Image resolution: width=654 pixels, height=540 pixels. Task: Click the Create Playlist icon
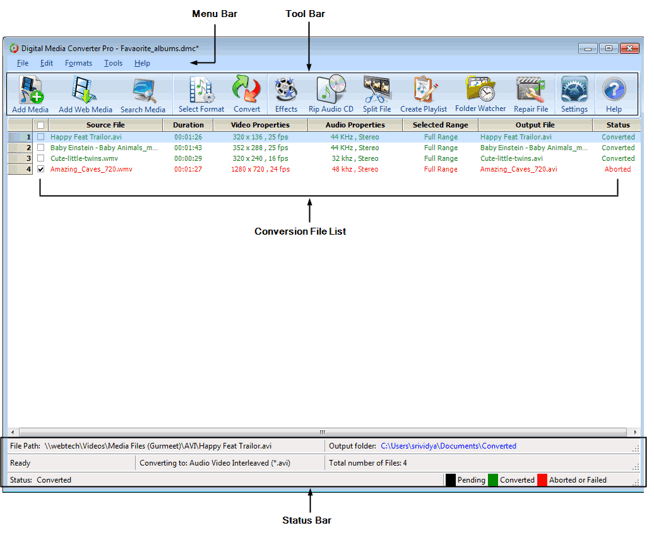coord(425,93)
